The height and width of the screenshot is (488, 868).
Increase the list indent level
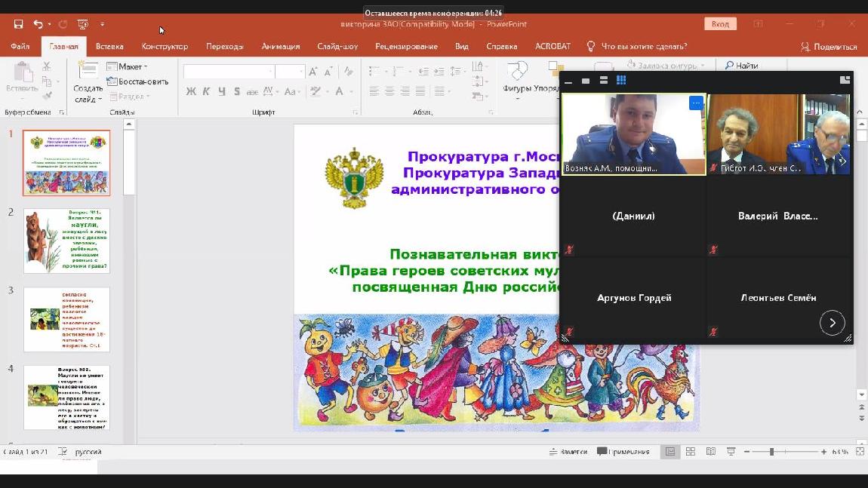point(439,72)
